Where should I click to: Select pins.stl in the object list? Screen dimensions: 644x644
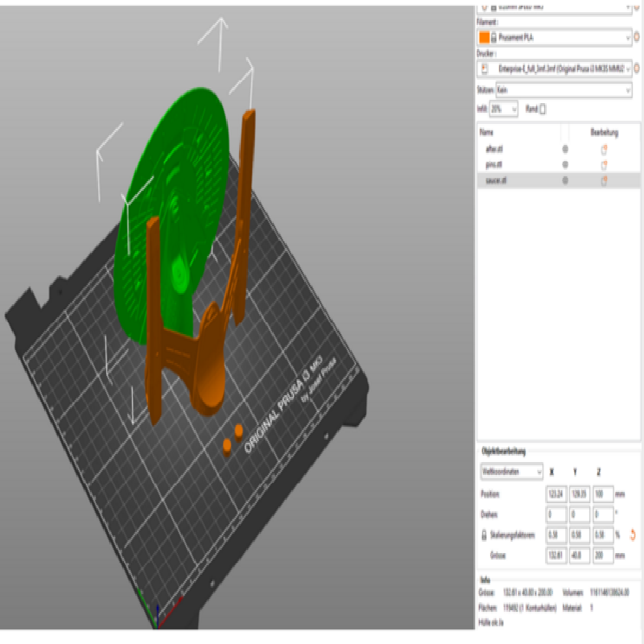tap(493, 165)
